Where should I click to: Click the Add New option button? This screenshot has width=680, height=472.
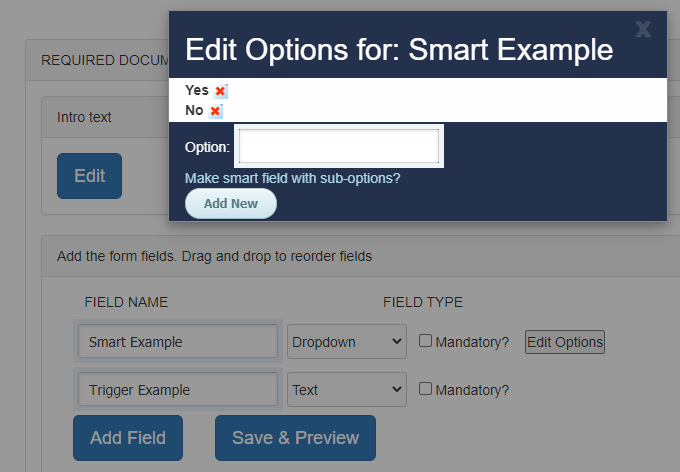[x=231, y=203]
